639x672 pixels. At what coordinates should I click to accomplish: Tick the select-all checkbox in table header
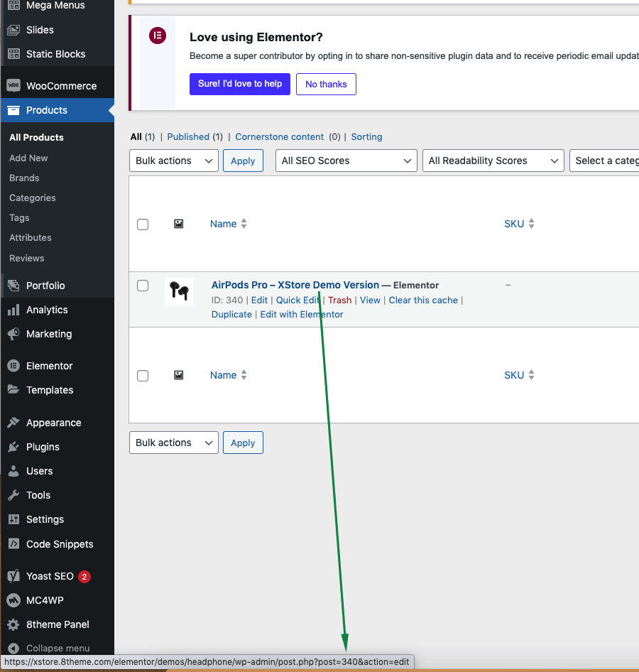[143, 224]
